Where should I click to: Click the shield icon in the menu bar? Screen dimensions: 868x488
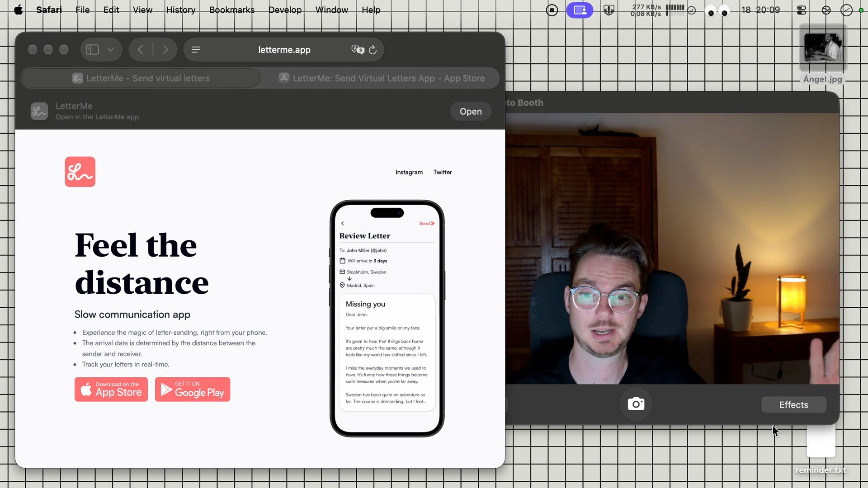[x=609, y=10]
